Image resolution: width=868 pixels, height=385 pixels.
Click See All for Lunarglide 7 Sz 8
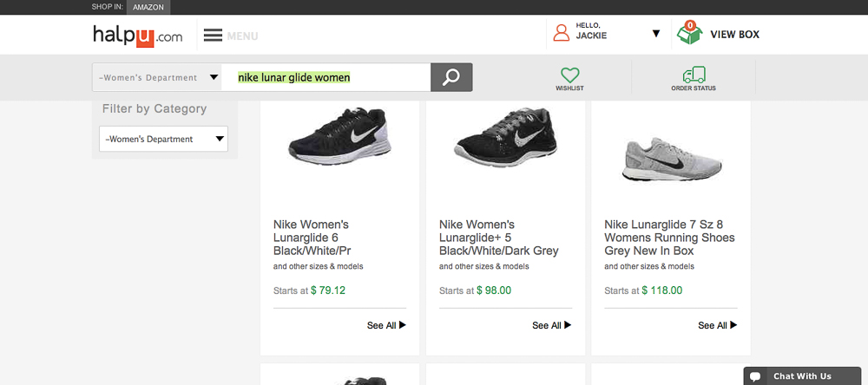(718, 325)
